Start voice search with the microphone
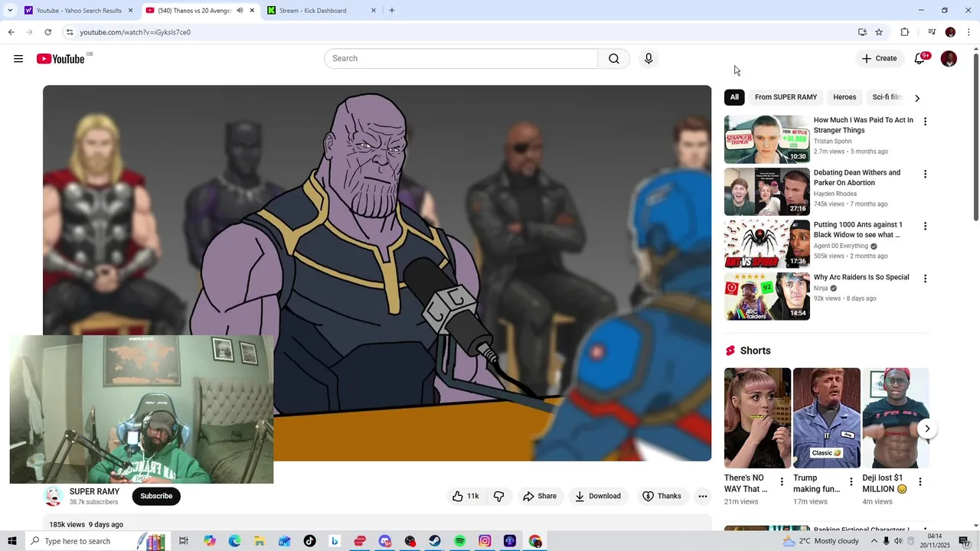 pyautogui.click(x=648, y=59)
